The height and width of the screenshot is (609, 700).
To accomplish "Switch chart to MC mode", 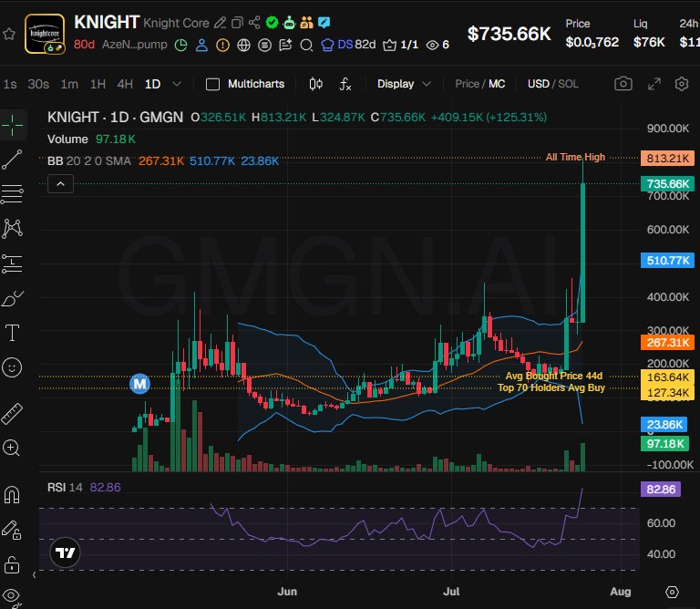I will coord(497,84).
